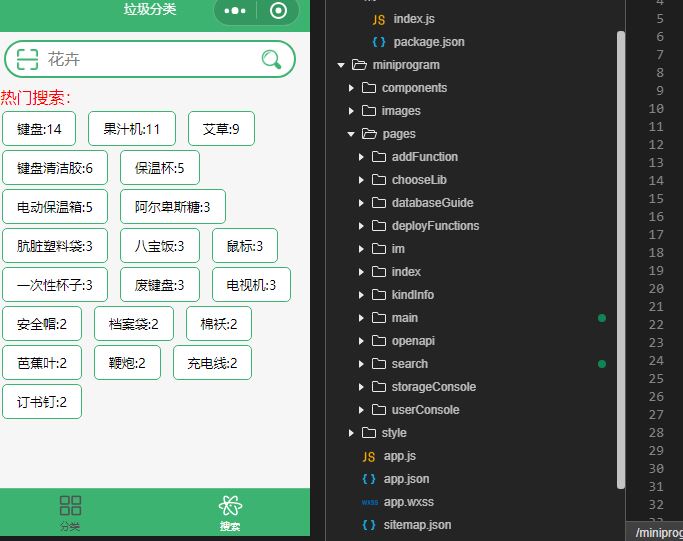This screenshot has height=541, width=683.
Task: Tap the 肮脏塑料袋:3 tag
Action: pyautogui.click(x=55, y=246)
